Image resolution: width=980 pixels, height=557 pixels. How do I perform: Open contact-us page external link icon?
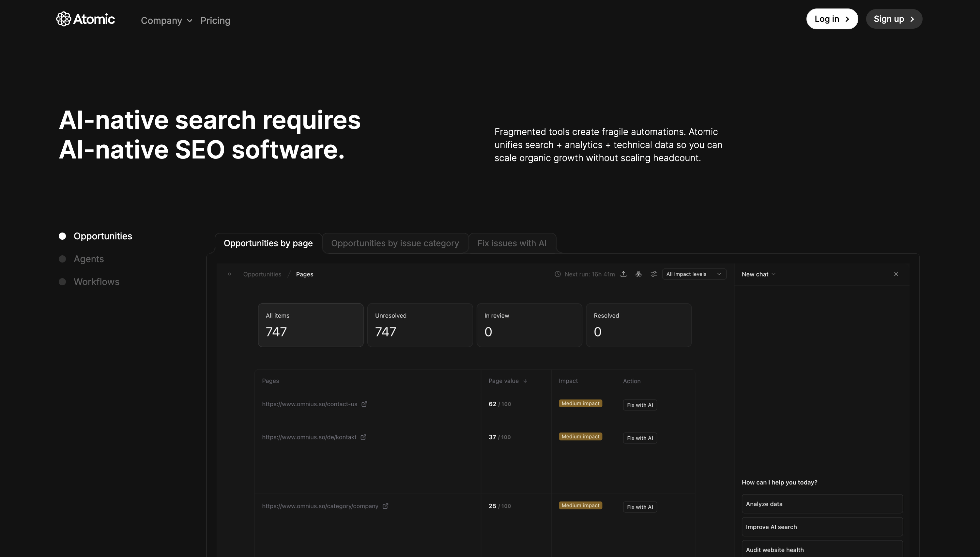364,404
